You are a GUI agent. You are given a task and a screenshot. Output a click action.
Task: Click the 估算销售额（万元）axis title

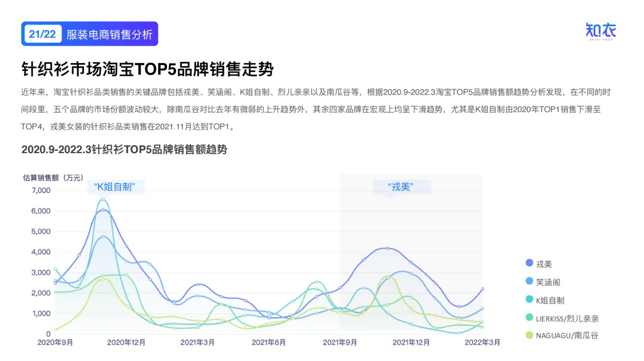53,178
